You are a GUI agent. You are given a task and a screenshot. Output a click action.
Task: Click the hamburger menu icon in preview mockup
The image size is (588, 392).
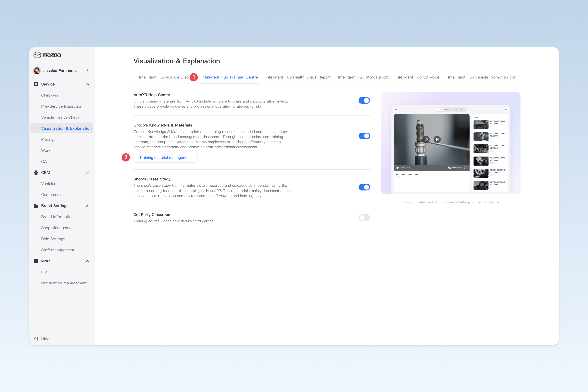click(x=506, y=109)
